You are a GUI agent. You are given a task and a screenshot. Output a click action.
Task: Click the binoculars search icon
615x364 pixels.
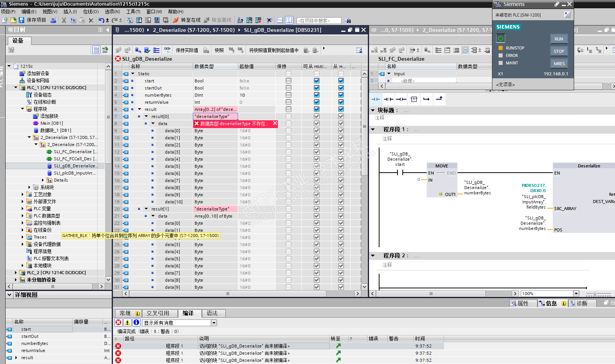point(348,20)
